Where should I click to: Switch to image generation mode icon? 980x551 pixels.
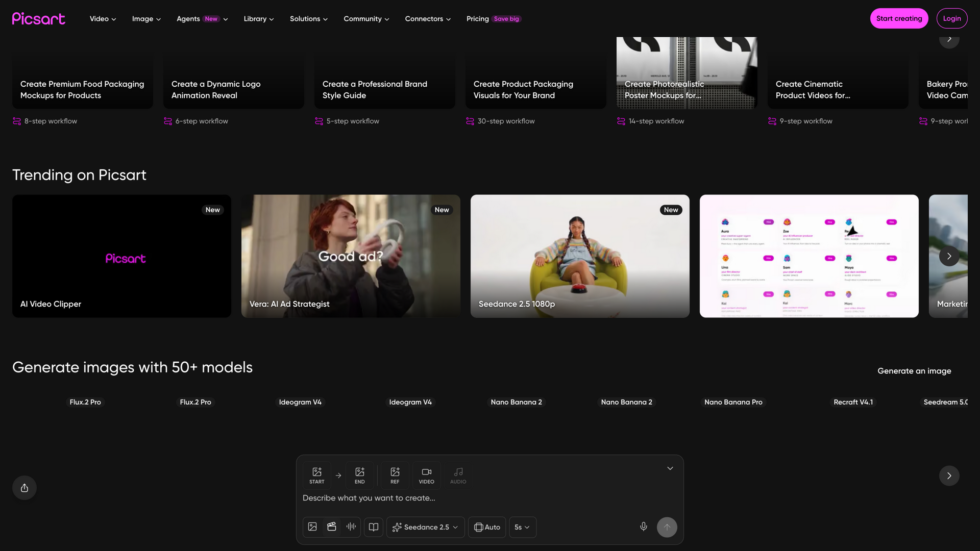tap(312, 527)
